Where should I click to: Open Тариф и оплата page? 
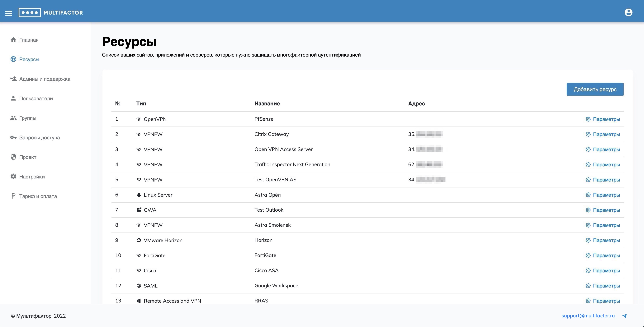38,196
